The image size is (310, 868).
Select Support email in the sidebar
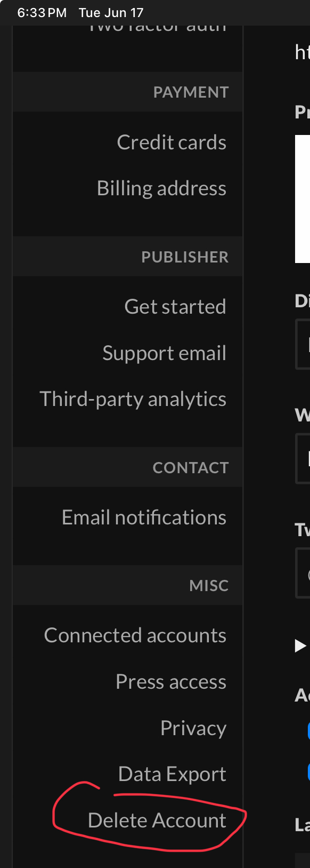[x=165, y=353]
